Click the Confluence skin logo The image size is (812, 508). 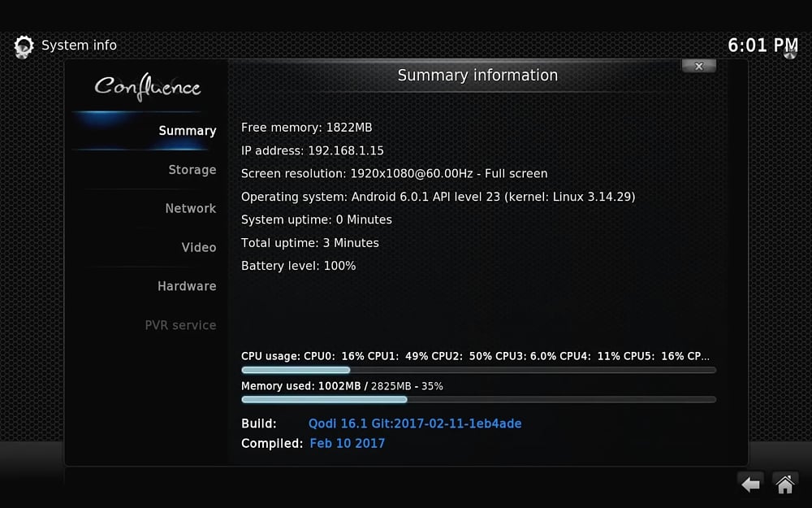point(147,86)
